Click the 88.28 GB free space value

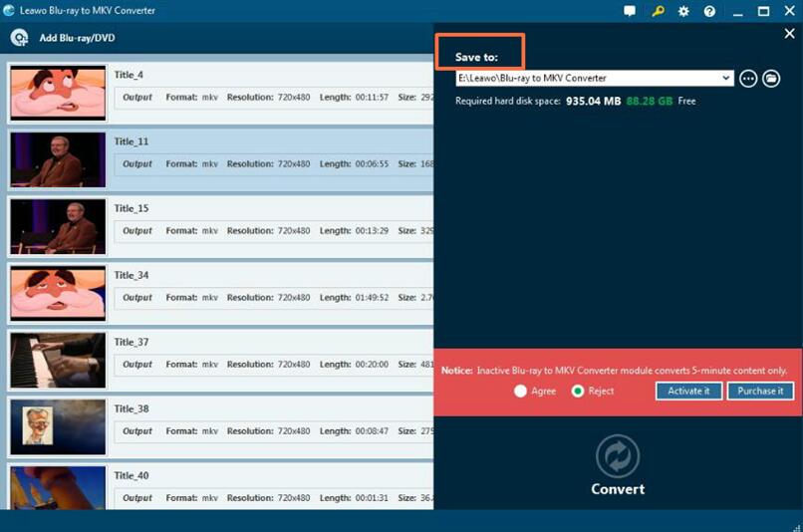(650, 101)
